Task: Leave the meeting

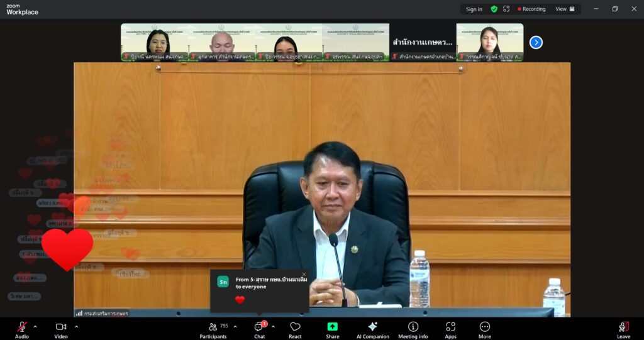Action: tap(623, 329)
